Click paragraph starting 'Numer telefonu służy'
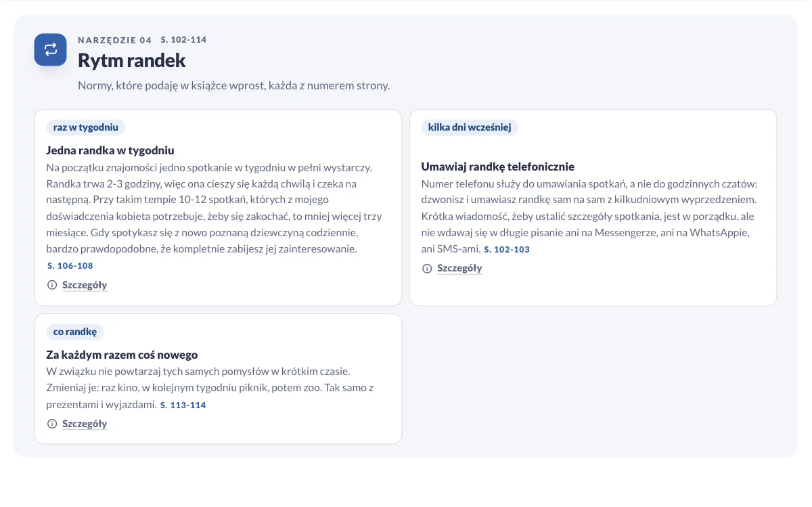The width and height of the screenshot is (812, 507). [589, 217]
